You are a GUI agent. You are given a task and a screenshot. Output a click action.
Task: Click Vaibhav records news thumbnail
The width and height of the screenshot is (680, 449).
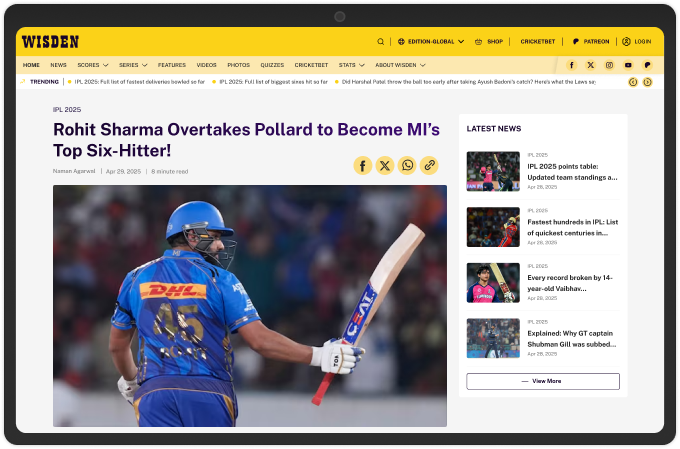click(x=493, y=283)
